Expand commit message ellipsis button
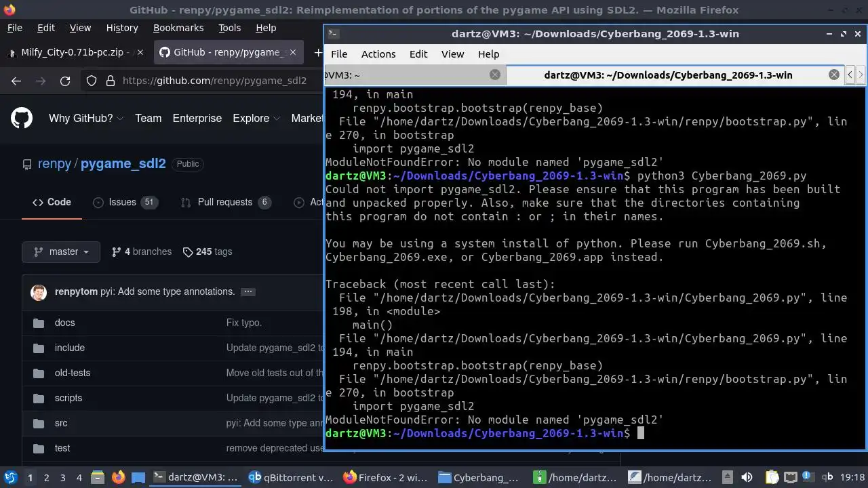 (248, 292)
